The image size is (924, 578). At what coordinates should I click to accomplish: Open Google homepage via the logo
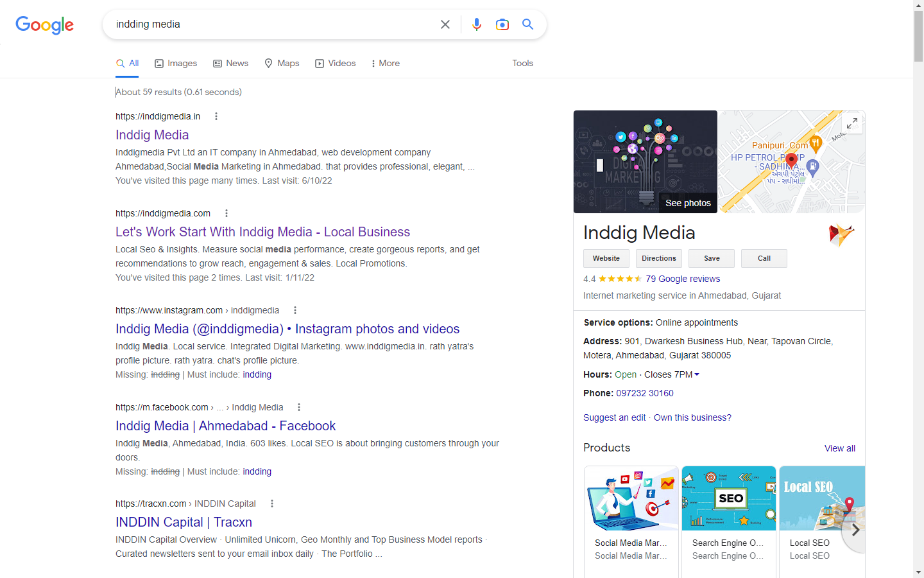[44, 25]
